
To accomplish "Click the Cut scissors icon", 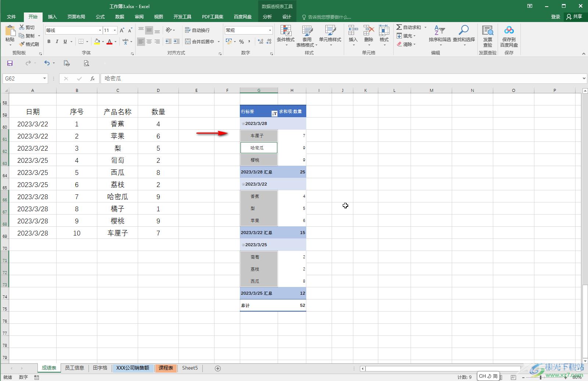I will click(x=22, y=28).
